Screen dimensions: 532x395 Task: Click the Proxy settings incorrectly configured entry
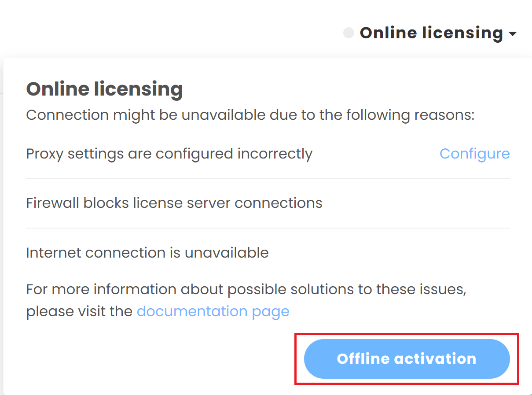(x=169, y=154)
